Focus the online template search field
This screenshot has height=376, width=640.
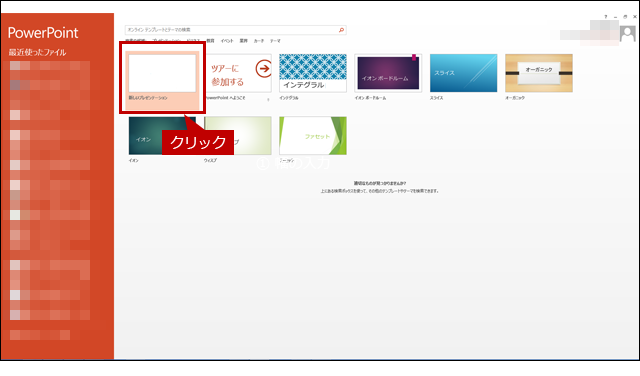tap(236, 30)
